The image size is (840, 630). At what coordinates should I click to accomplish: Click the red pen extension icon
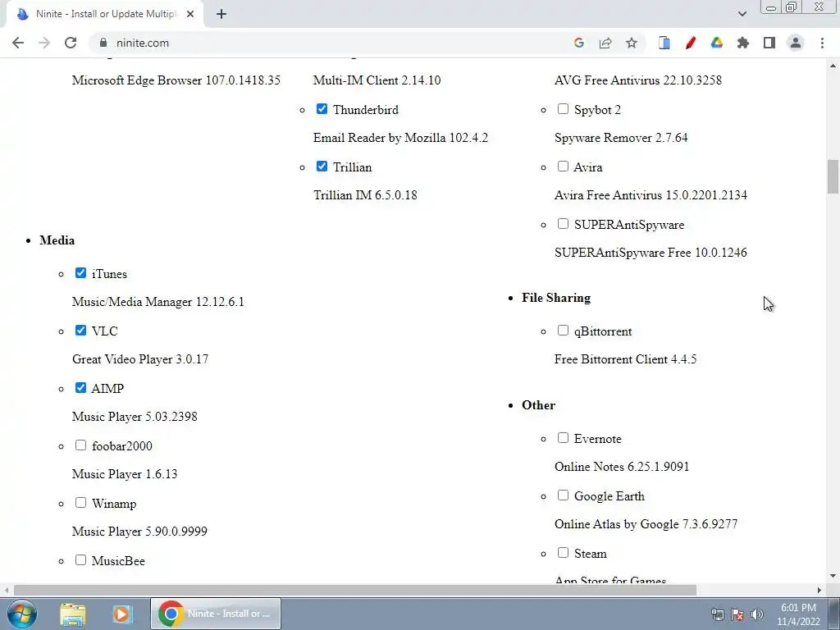tap(691, 43)
